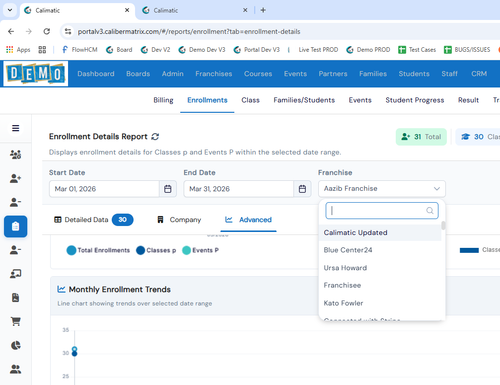The width and height of the screenshot is (500, 385).
Task: Open the Franchises menu
Action: pyautogui.click(x=214, y=74)
